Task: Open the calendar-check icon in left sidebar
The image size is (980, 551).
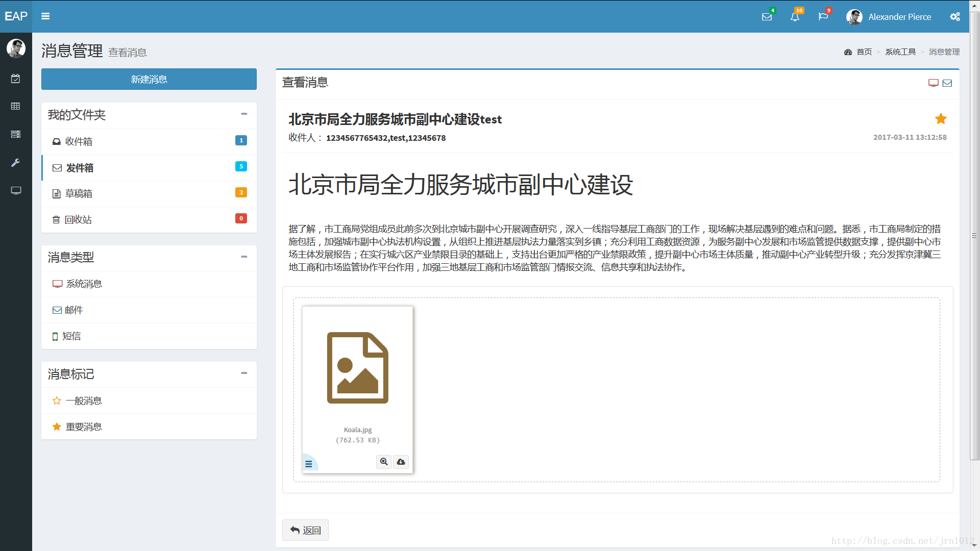Action: coord(16,79)
